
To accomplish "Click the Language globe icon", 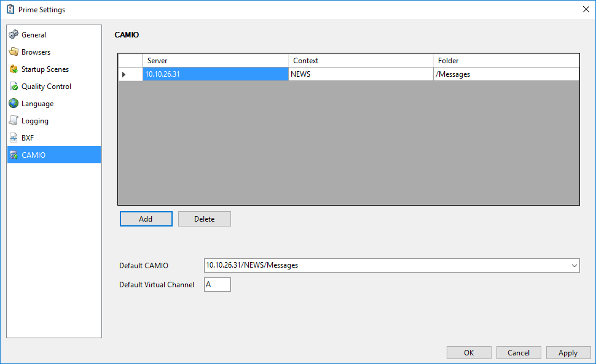I will pyautogui.click(x=14, y=104).
